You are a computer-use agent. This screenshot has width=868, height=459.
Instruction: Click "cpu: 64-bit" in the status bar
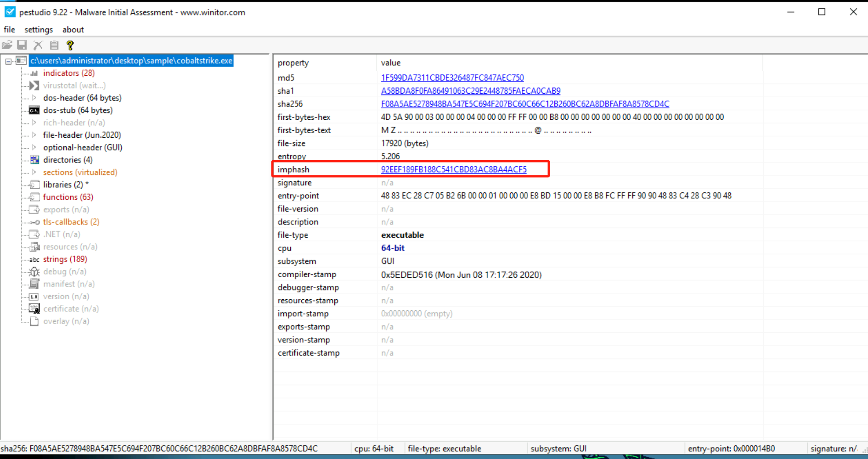374,448
